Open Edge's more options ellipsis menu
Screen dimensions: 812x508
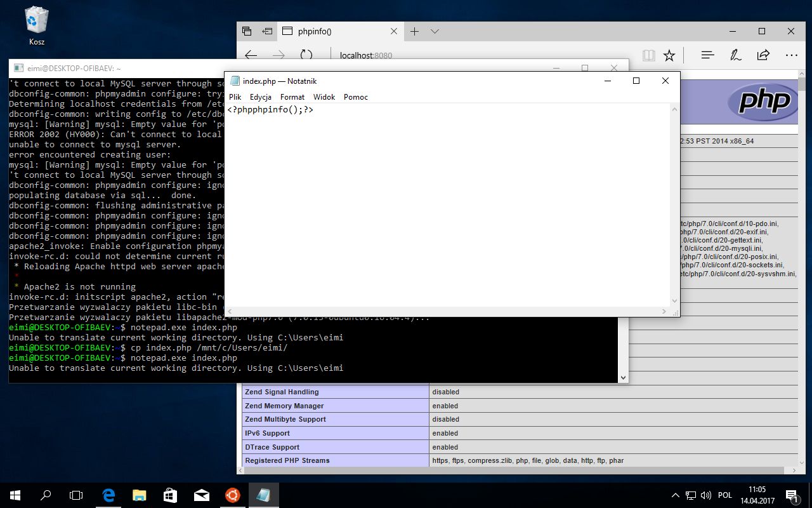click(791, 55)
